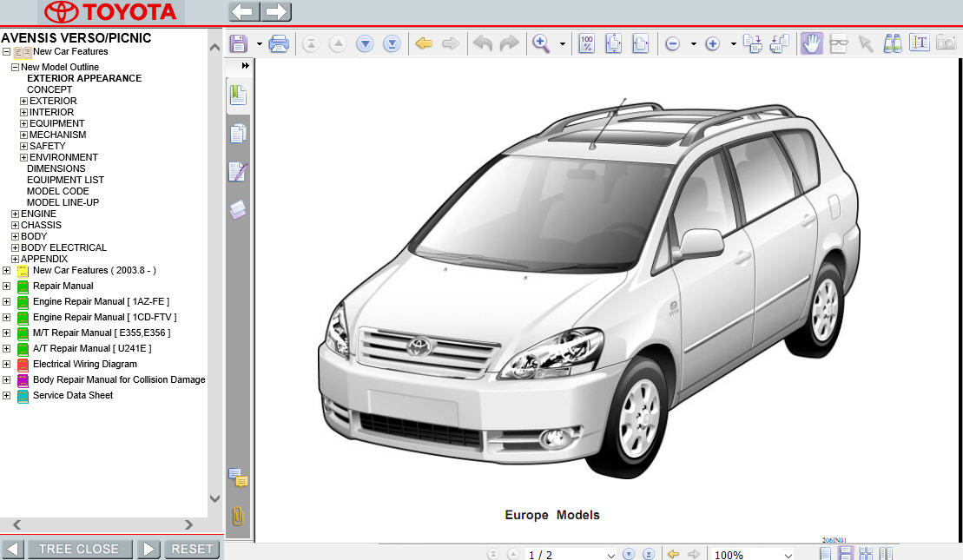Image resolution: width=963 pixels, height=560 pixels.
Task: Open the page number dropdown at bottom
Action: (610, 555)
